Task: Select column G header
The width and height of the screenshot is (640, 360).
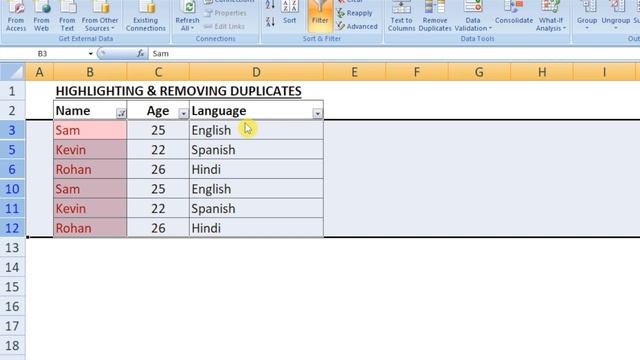Action: point(479,72)
